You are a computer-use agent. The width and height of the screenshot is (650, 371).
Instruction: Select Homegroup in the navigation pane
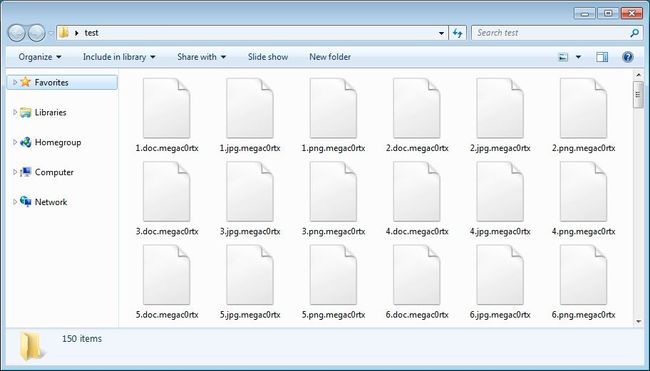58,142
